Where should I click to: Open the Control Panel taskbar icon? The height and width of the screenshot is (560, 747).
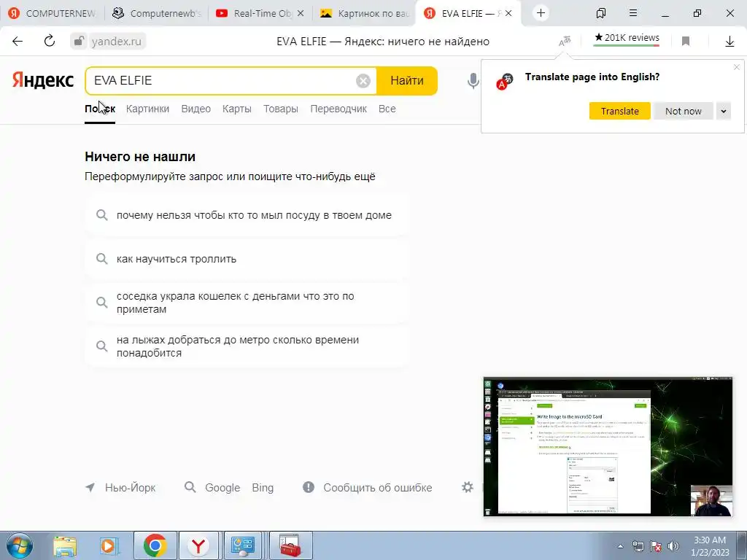pos(243,545)
